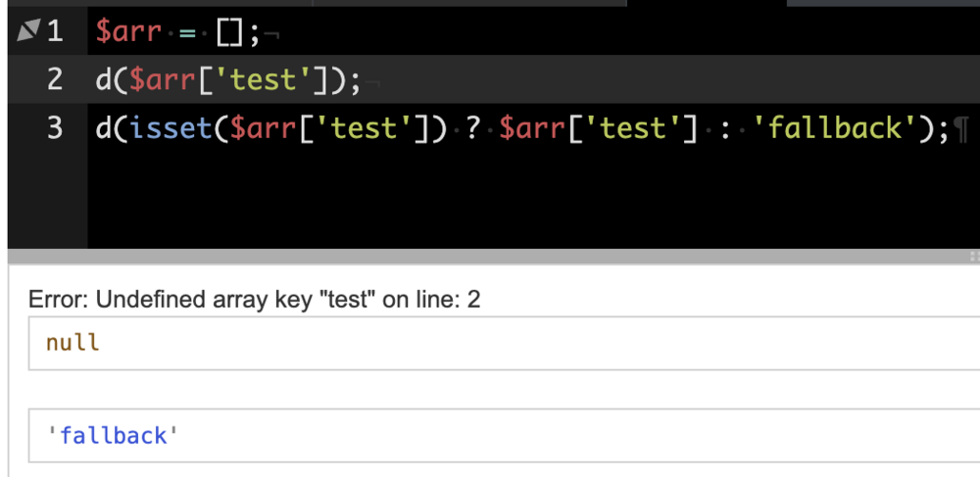Click line number 1 in the gutter

54,31
